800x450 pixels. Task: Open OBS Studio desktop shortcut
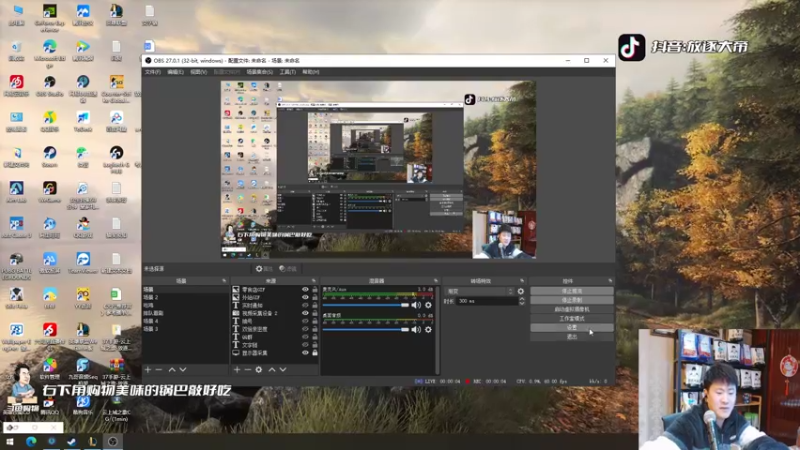(49, 86)
